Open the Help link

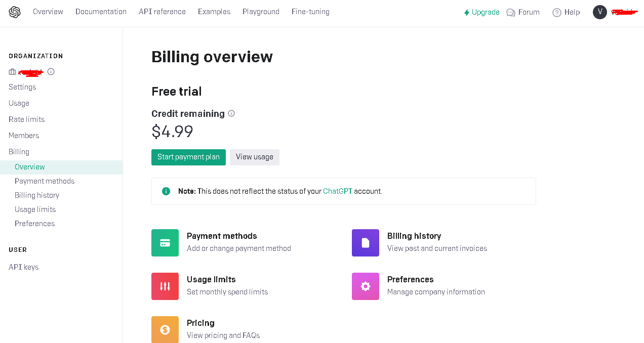572,12
